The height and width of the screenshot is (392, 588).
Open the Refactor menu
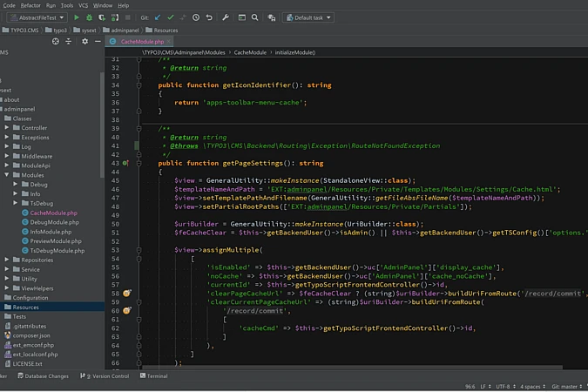point(31,5)
